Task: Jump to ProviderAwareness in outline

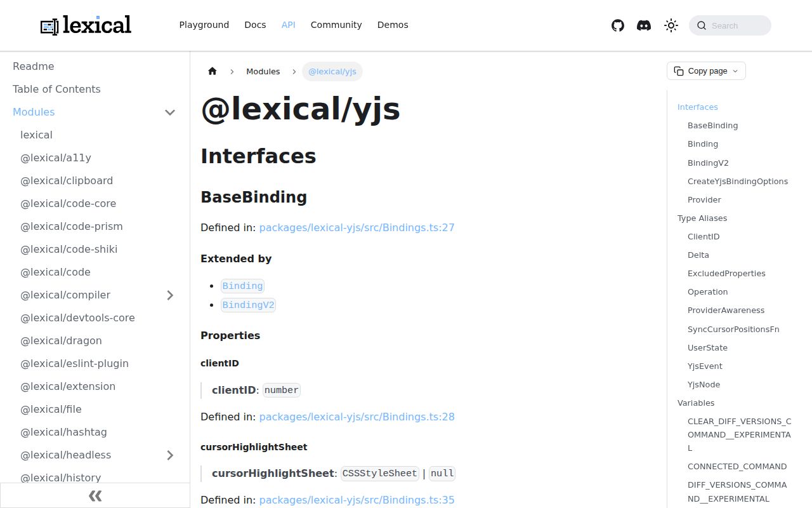Action: pyautogui.click(x=726, y=310)
